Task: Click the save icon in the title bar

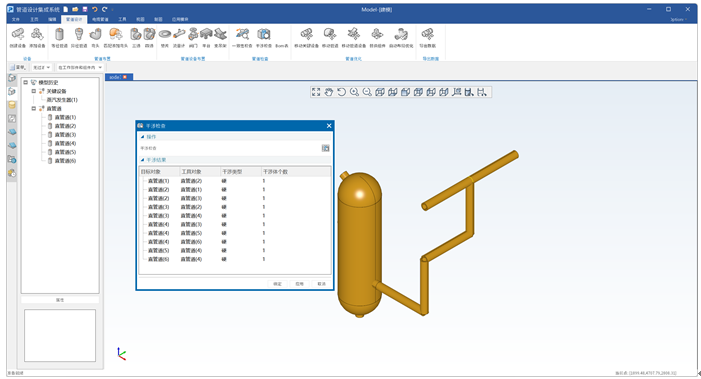Action: coord(84,9)
